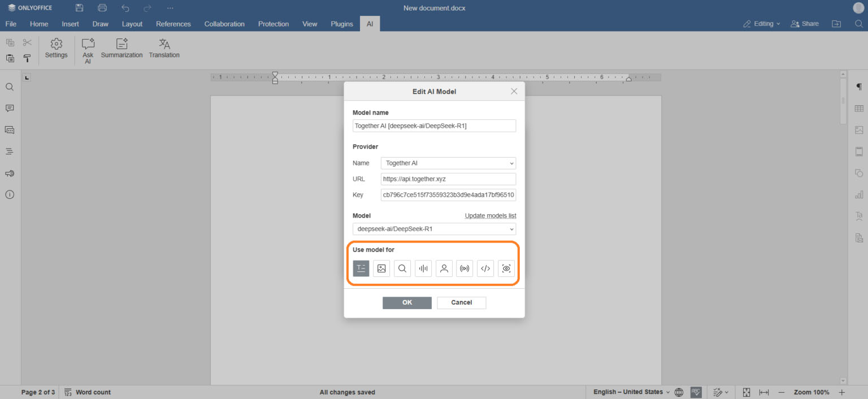Close the Edit AI Model dialog
The height and width of the screenshot is (399, 868).
point(514,91)
